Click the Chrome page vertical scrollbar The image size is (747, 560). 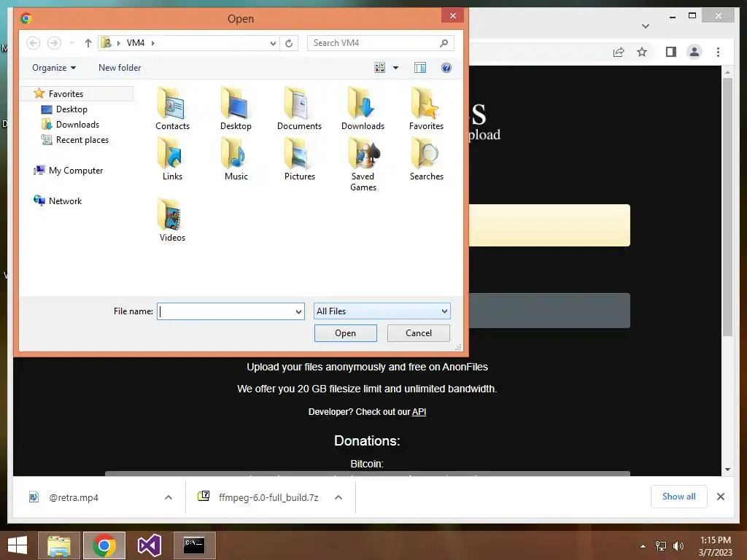(727, 206)
